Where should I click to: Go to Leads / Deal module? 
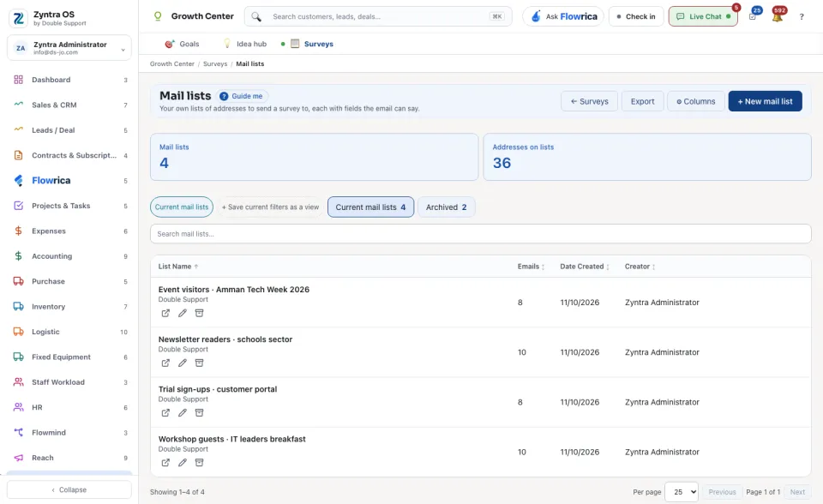(x=69, y=130)
